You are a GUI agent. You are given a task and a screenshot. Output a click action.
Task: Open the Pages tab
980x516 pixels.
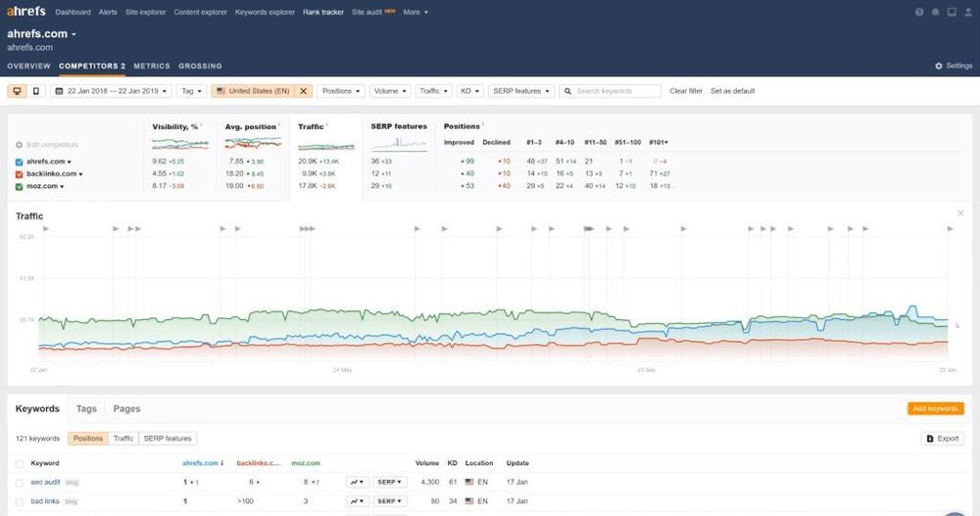(126, 408)
